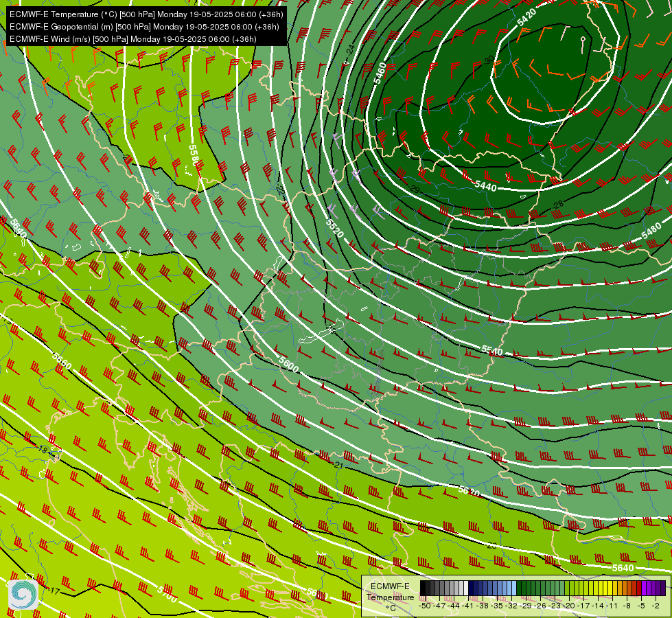Click the -32 tick label in the legend
Image resolution: width=672 pixels, height=618 pixels.
[511, 606]
